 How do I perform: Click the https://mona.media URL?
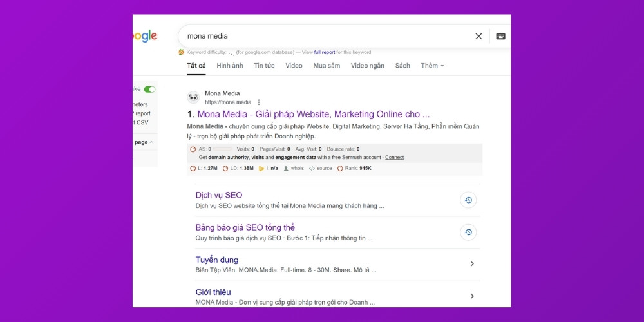pyautogui.click(x=228, y=102)
